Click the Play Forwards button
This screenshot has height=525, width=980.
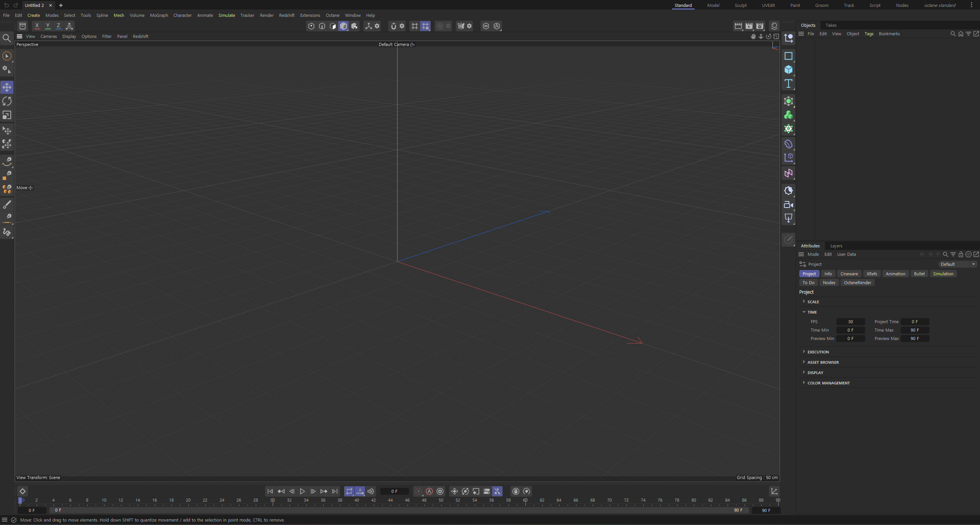click(x=302, y=491)
